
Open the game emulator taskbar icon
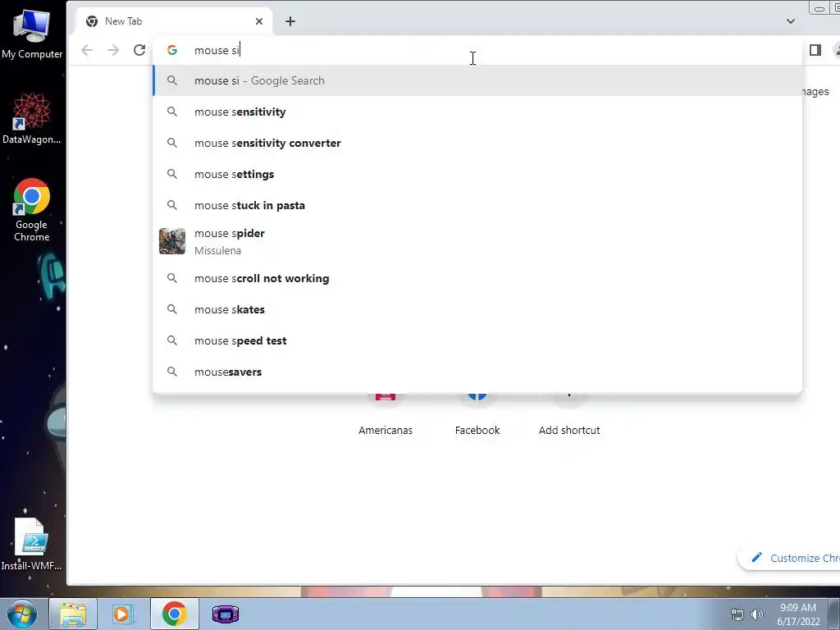[x=225, y=614]
